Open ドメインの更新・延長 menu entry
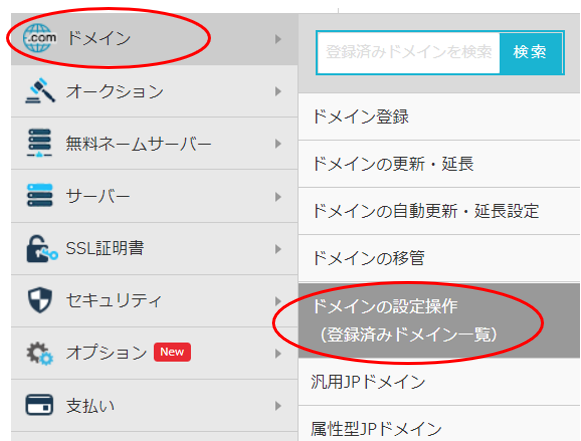This screenshot has height=441, width=581. 439,164
